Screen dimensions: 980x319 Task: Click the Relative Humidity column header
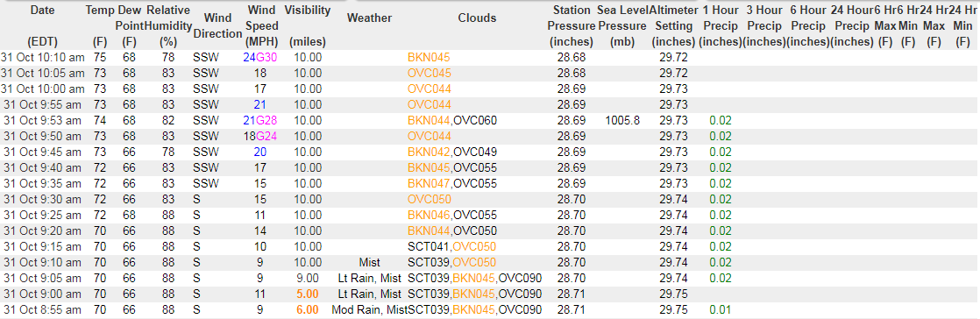[169, 26]
